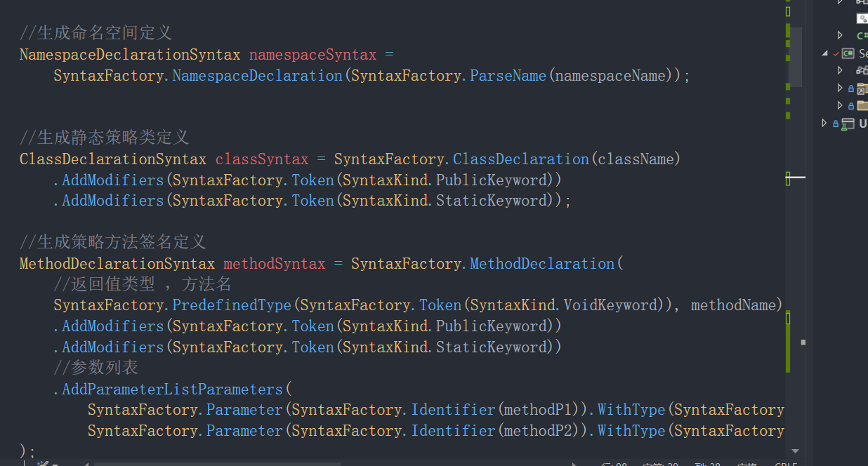This screenshot has width=868, height=466.
Task: Expand the Dependencies tree node
Action: click(x=841, y=71)
